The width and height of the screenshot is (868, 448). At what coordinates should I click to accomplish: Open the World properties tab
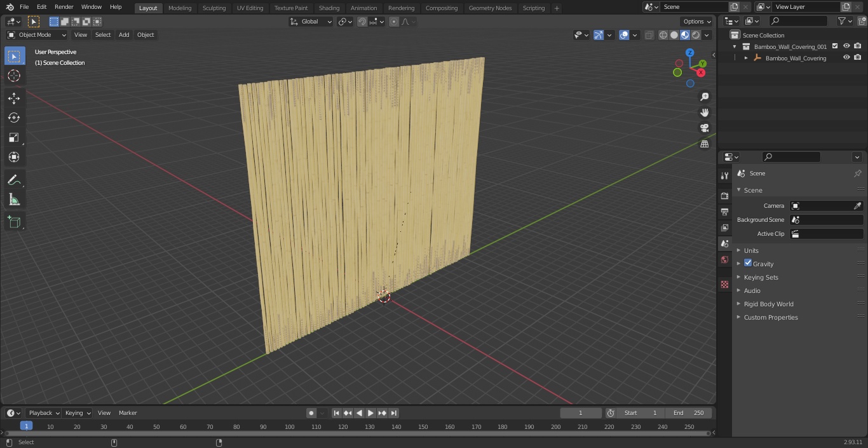724,259
